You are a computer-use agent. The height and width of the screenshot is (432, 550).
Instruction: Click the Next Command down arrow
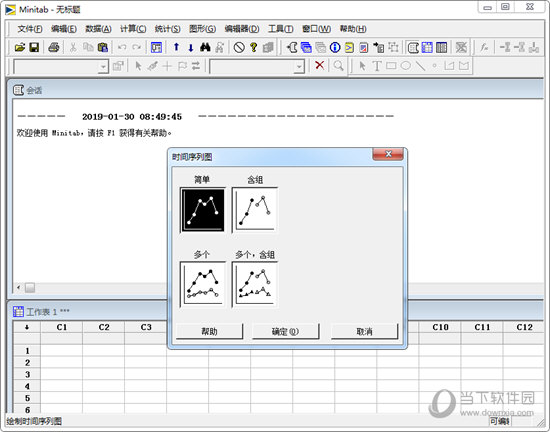point(191,47)
